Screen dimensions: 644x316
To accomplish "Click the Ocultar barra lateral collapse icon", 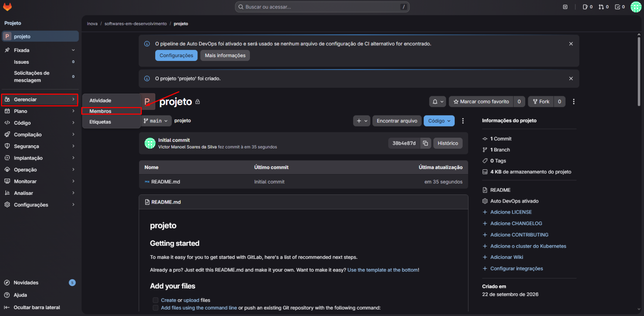I will coord(7,308).
